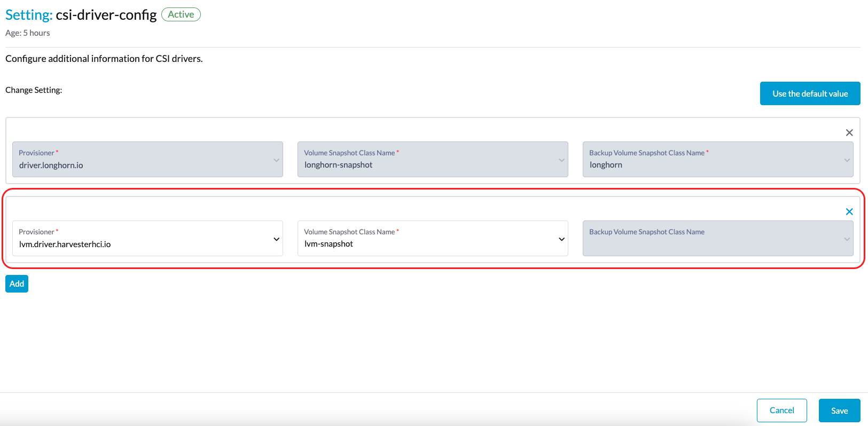Save the csi-driver-config setting
This screenshot has height=426, width=868.
click(x=839, y=411)
